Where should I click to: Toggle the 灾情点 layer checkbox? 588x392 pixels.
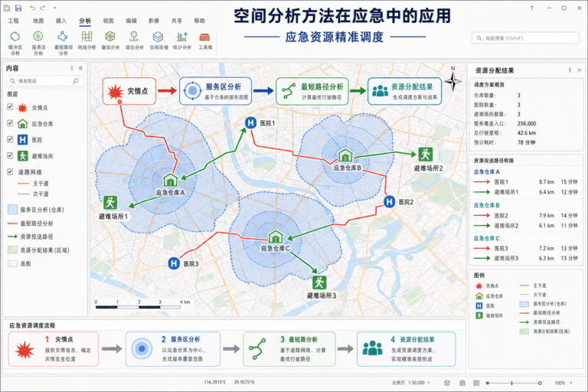pyautogui.click(x=10, y=107)
